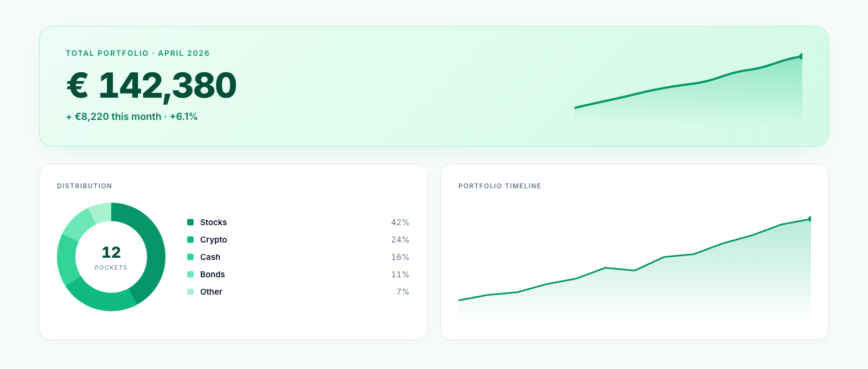Click the Total Portfolio sparkline end dot

pyautogui.click(x=801, y=56)
